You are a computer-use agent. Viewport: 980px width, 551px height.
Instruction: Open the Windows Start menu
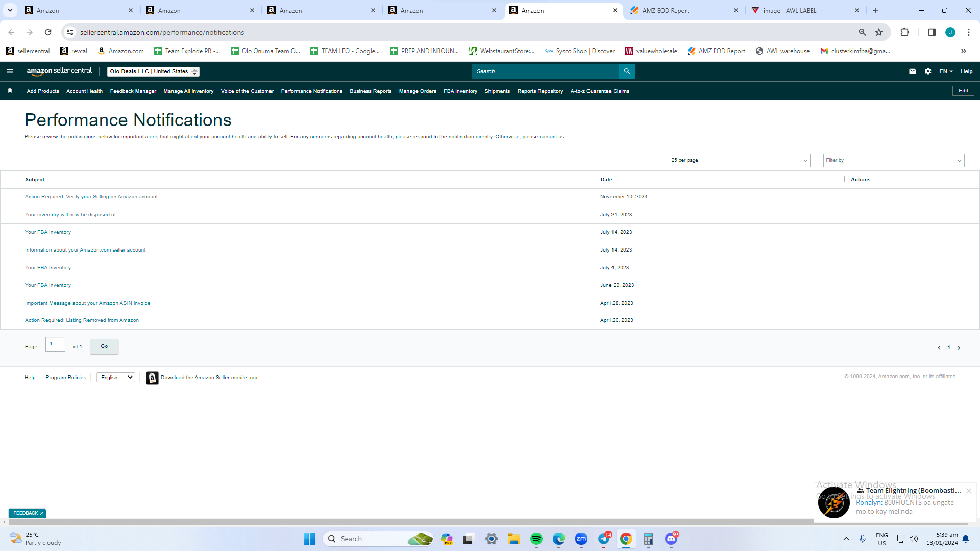coord(309,539)
